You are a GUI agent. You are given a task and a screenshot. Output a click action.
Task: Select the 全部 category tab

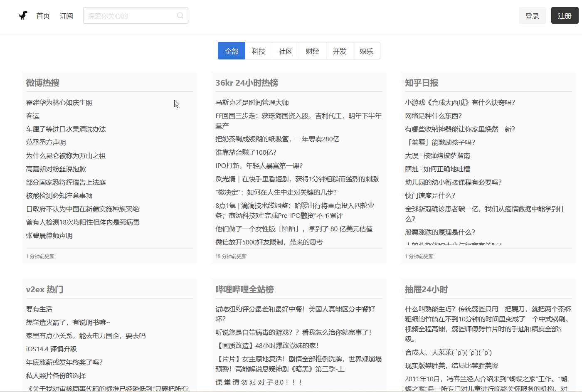[232, 51]
